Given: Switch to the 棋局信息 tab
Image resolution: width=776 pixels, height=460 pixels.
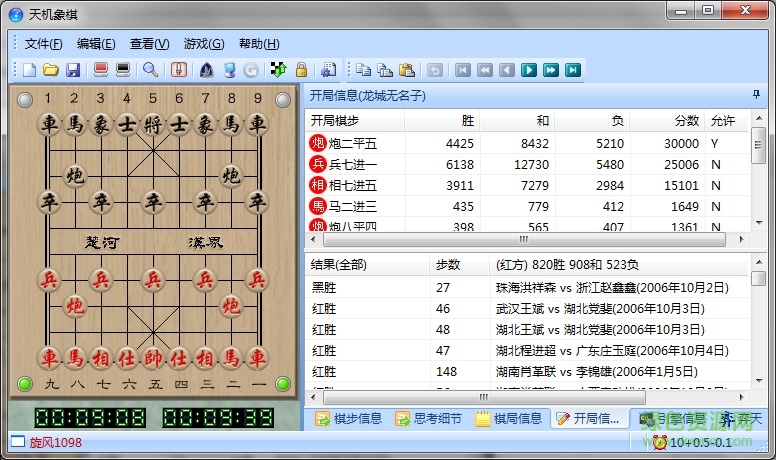Looking at the screenshot, I should pyautogui.click(x=509, y=419).
